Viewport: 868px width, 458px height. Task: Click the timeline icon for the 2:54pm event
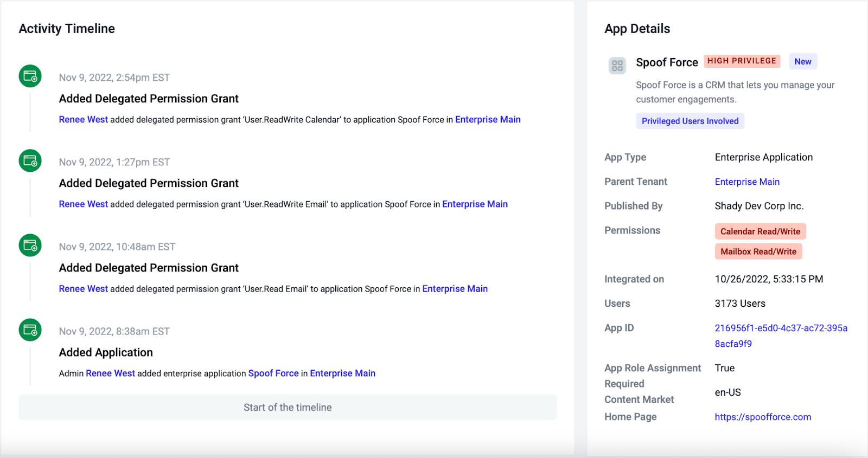30,76
